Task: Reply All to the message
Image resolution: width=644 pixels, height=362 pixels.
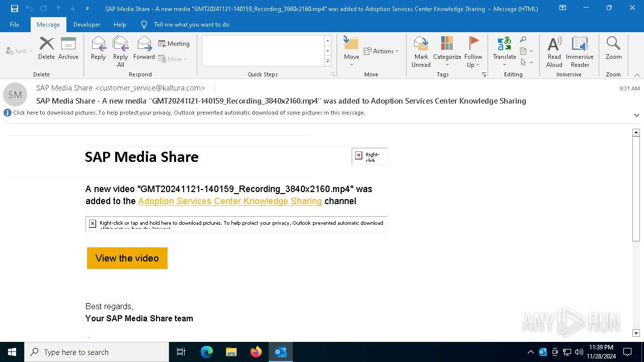Action: pyautogui.click(x=120, y=51)
